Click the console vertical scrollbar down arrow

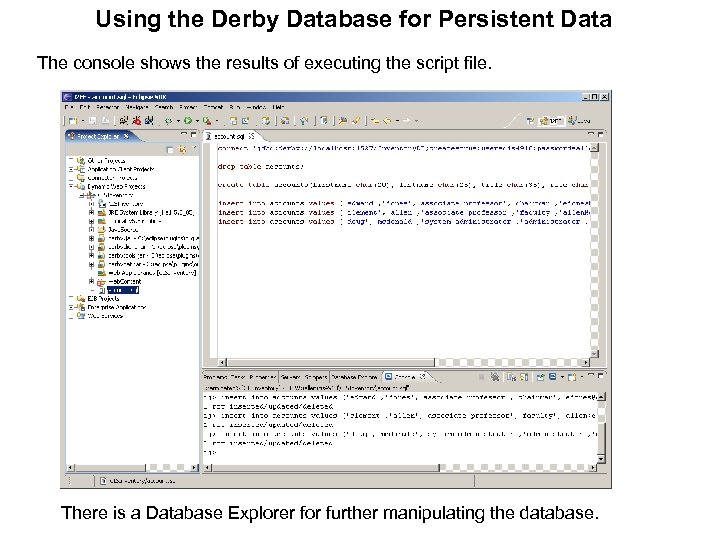pos(601,459)
